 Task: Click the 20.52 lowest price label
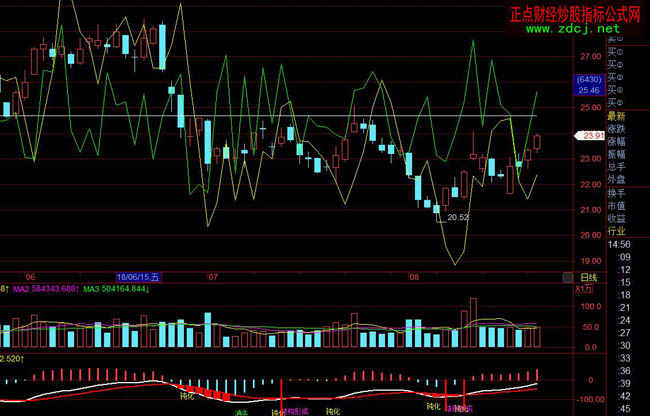458,217
